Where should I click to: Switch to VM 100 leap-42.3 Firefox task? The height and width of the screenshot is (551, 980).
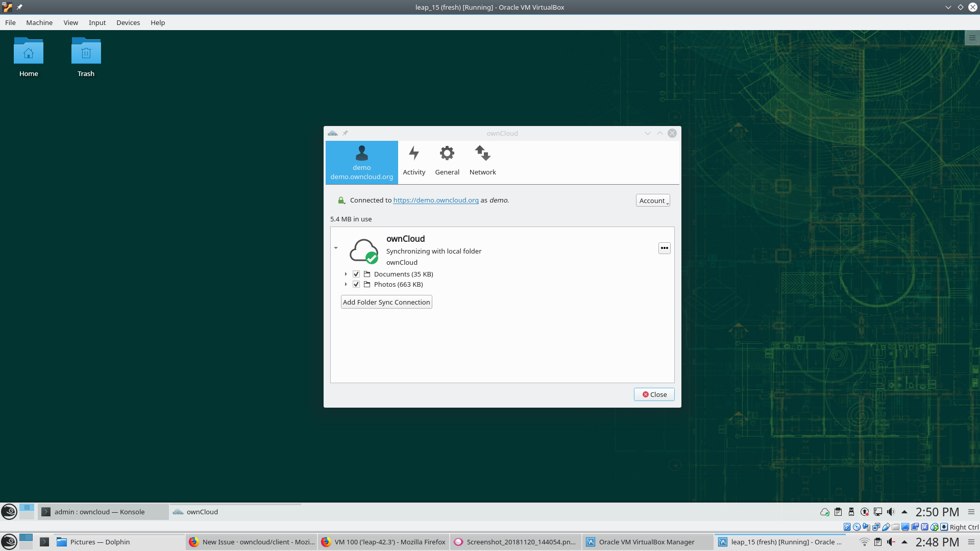(384, 542)
